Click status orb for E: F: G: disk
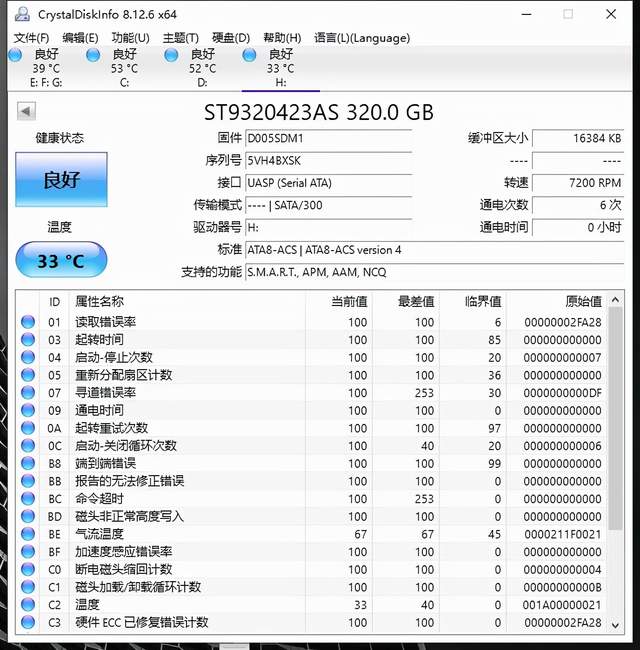Screen dimensions: 640x650 [x=15, y=55]
